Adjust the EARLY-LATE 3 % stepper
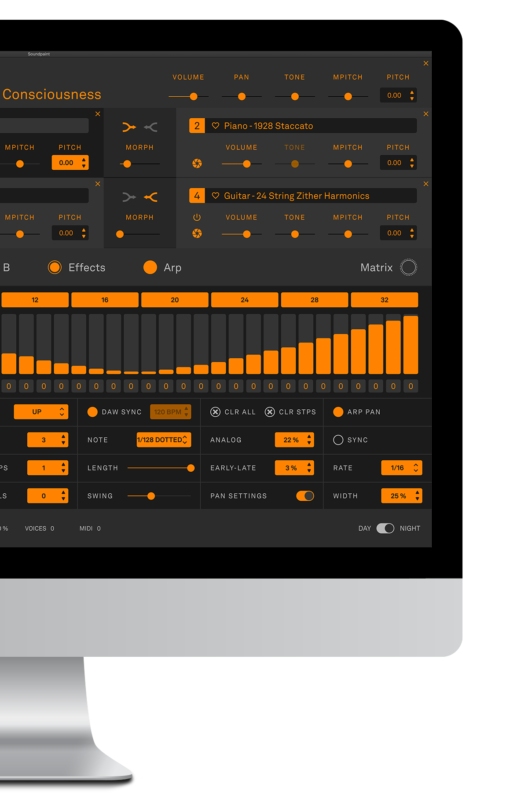Screen dimensions: 528x812 [294, 468]
